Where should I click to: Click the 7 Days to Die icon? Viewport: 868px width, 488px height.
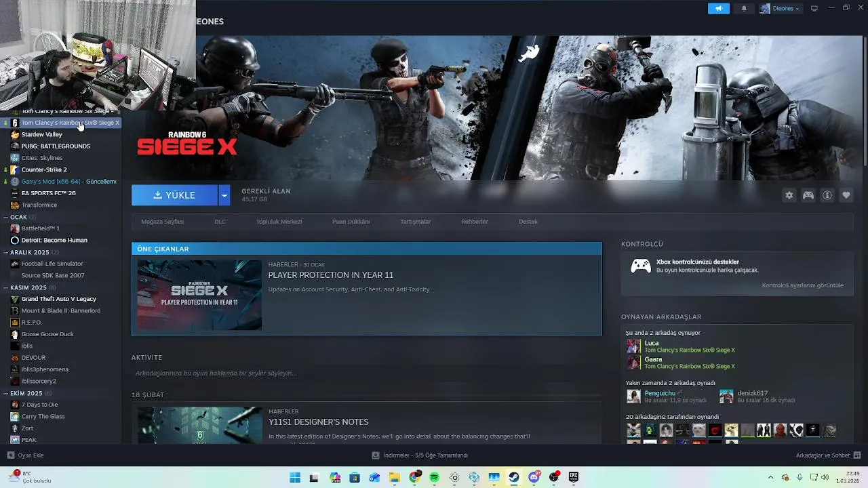click(15, 405)
